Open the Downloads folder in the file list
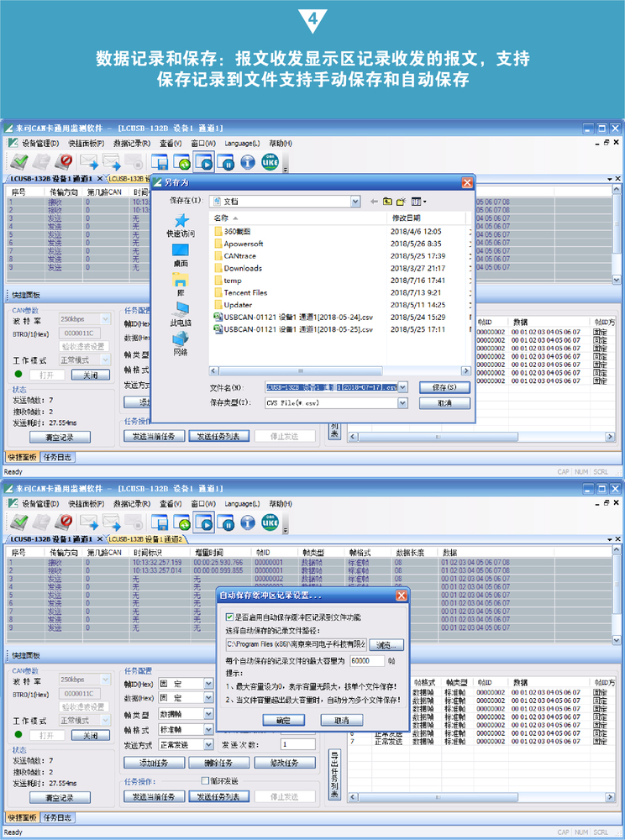The image size is (625, 840). tap(242, 268)
